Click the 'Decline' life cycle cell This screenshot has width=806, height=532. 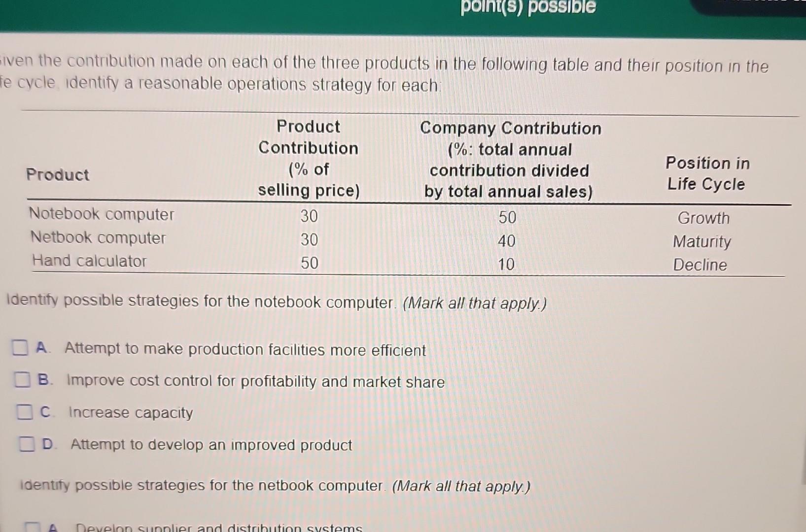point(700,266)
